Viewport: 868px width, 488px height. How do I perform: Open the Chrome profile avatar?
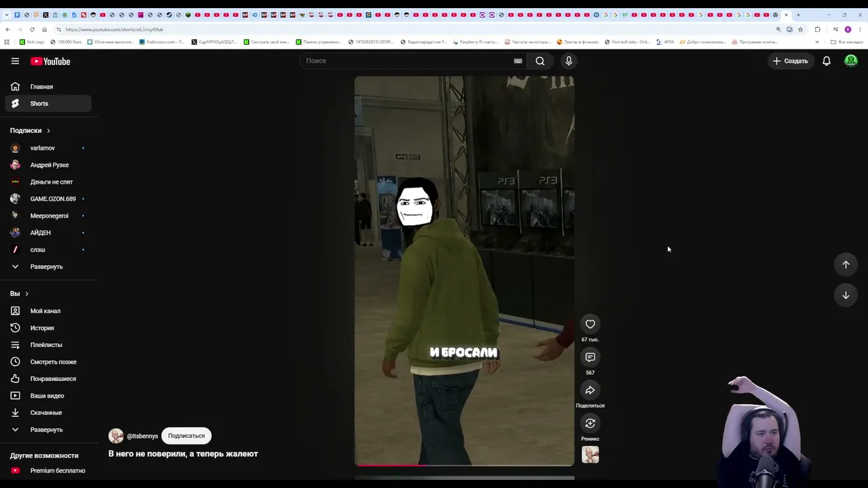[848, 30]
